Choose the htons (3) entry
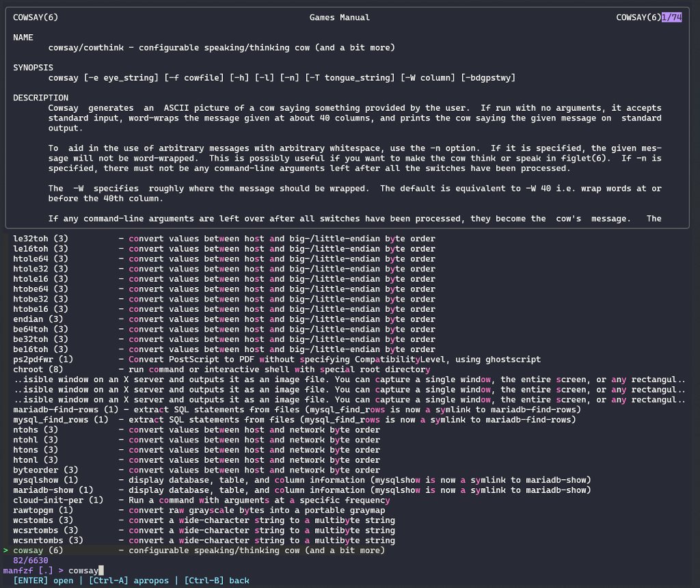The width and height of the screenshot is (700, 588). click(x=196, y=450)
